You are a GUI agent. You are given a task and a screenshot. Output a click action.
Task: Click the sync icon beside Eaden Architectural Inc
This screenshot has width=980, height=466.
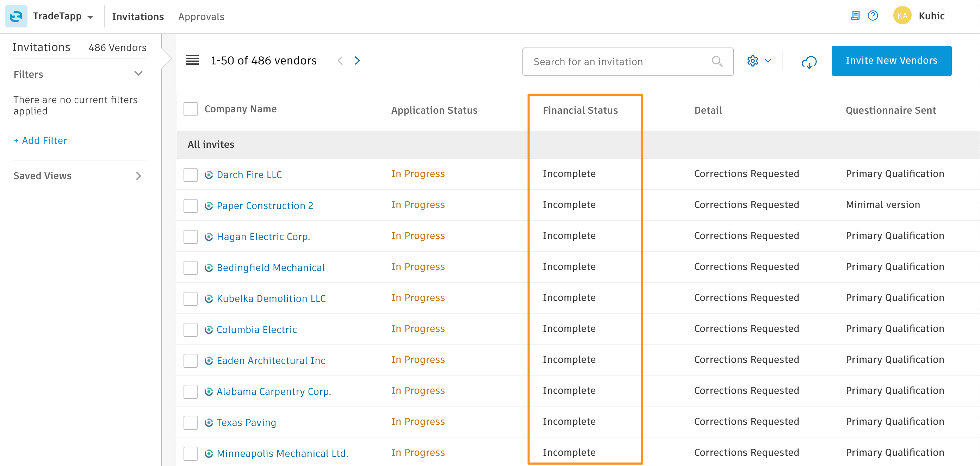[x=209, y=361]
